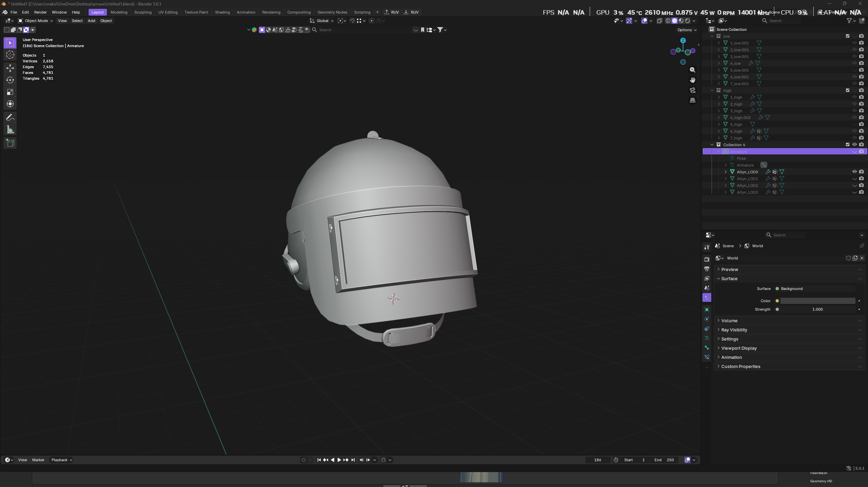The width and height of the screenshot is (868, 487).
Task: Pick the Measure tool
Action: coord(10,130)
